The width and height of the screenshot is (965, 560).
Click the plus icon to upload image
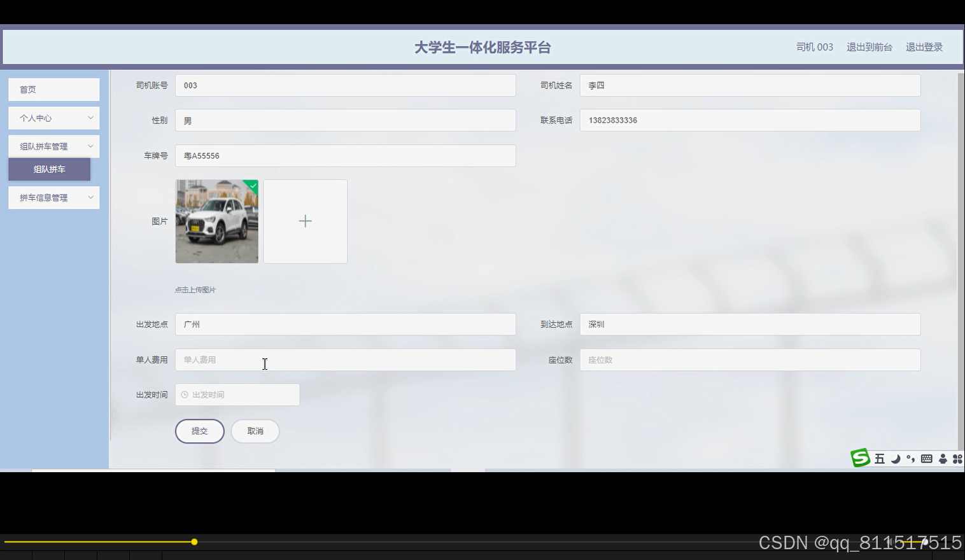pos(306,221)
